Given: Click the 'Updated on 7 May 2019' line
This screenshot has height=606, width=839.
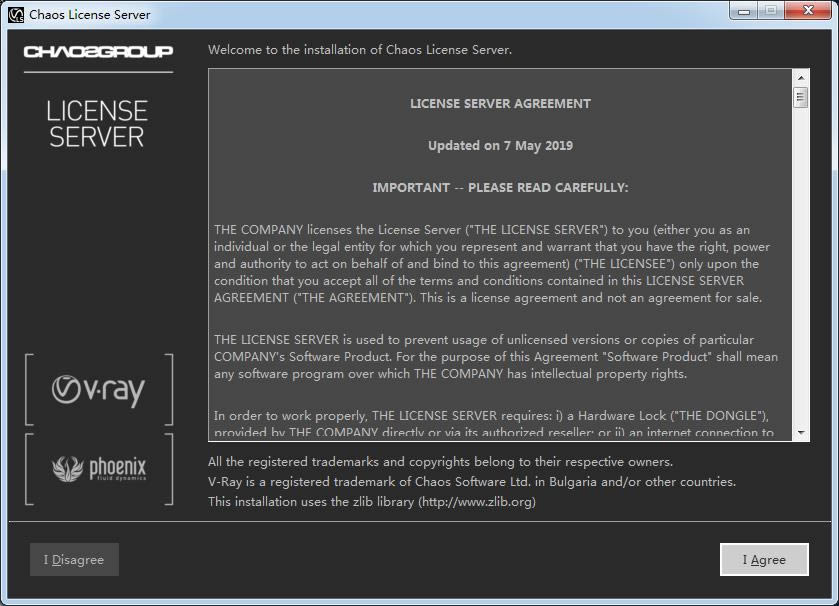Looking at the screenshot, I should tap(500, 145).
